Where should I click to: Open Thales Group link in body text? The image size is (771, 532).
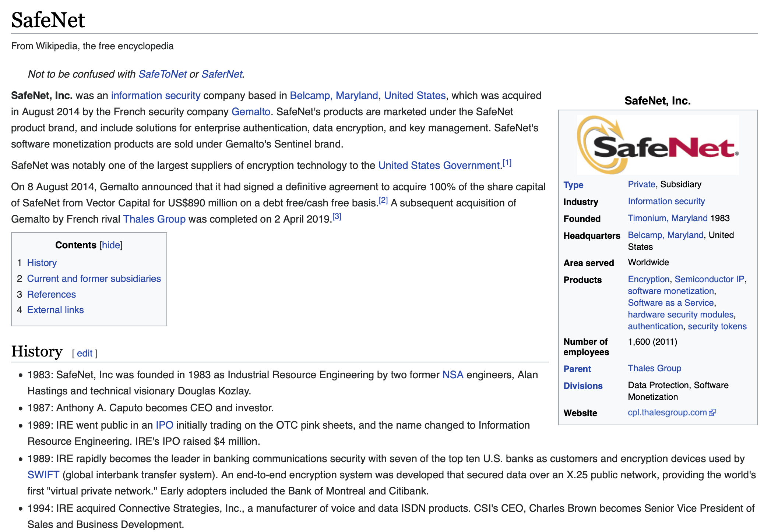[x=154, y=219]
